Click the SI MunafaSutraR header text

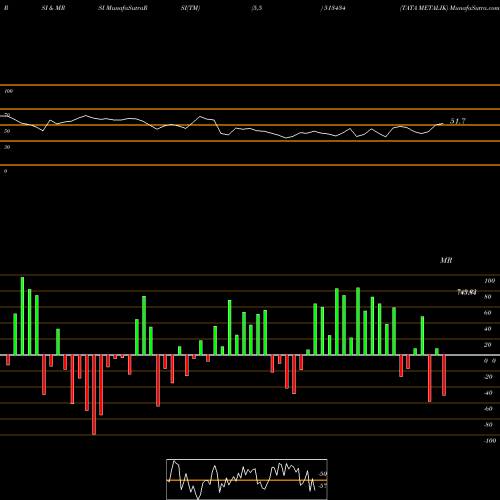[123, 8]
